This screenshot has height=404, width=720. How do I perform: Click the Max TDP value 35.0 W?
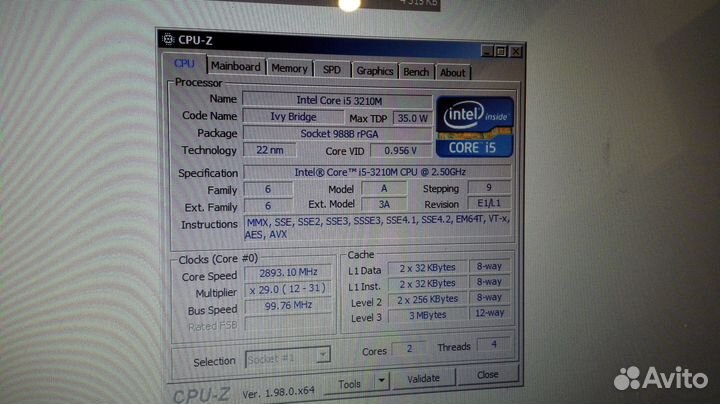(413, 118)
